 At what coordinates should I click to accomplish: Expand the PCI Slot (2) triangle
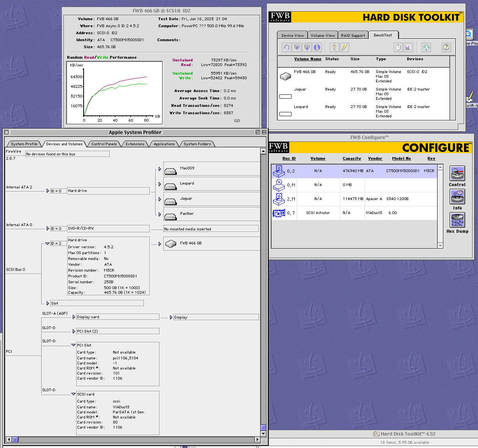point(74,331)
